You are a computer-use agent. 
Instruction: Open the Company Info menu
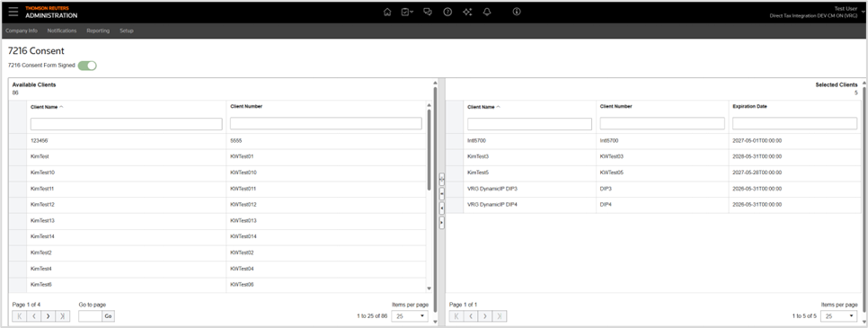pyautogui.click(x=22, y=31)
